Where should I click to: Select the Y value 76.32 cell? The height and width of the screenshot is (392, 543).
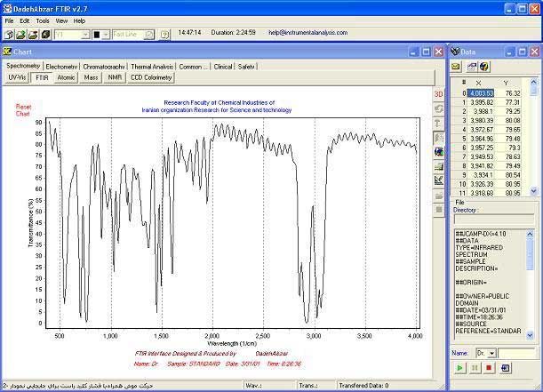508,93
